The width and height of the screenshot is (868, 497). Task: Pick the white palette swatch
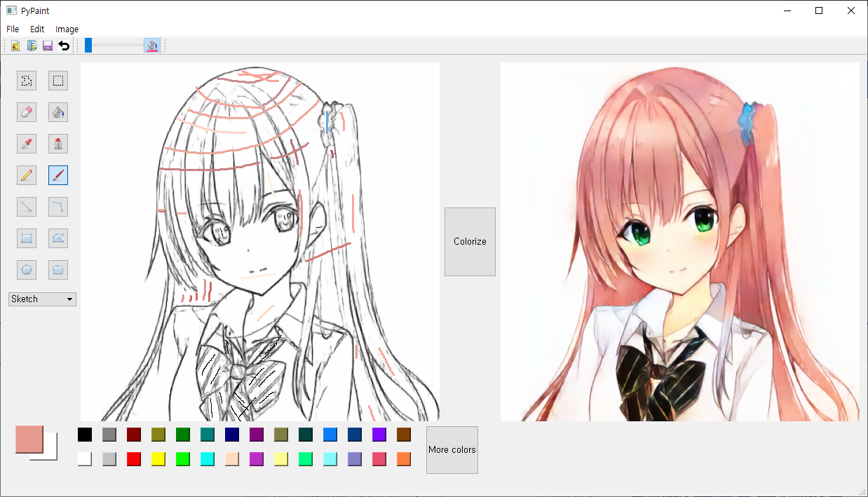click(85, 459)
